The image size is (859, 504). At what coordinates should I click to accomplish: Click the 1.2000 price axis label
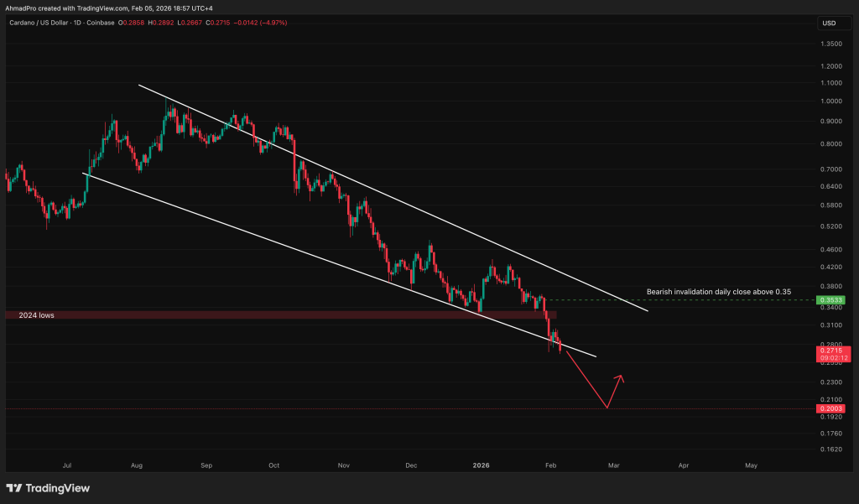[x=831, y=66]
